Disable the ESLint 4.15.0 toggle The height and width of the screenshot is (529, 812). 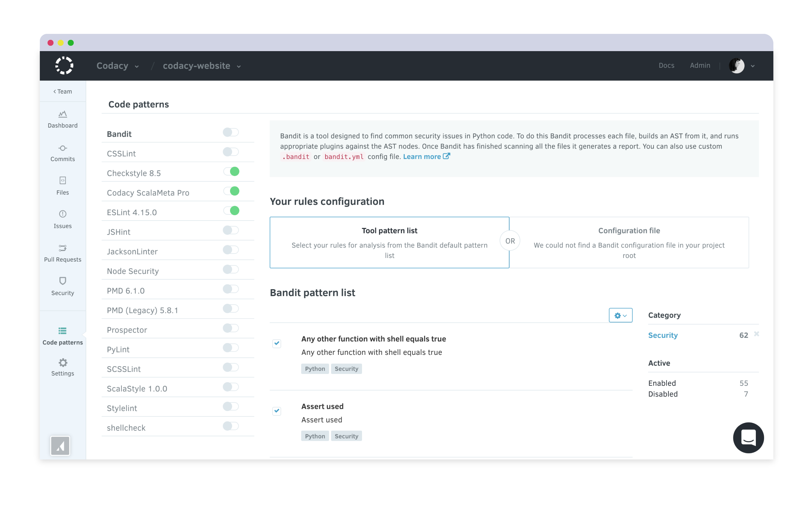pyautogui.click(x=231, y=211)
